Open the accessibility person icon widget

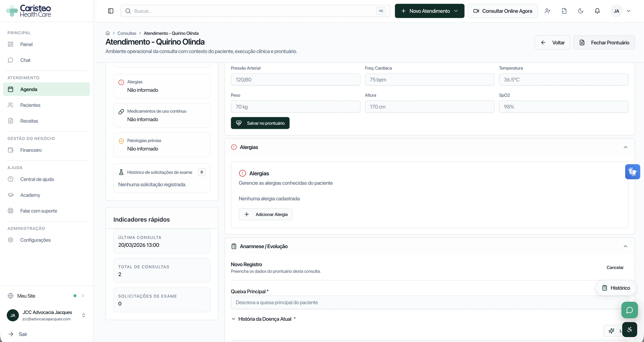click(630, 330)
